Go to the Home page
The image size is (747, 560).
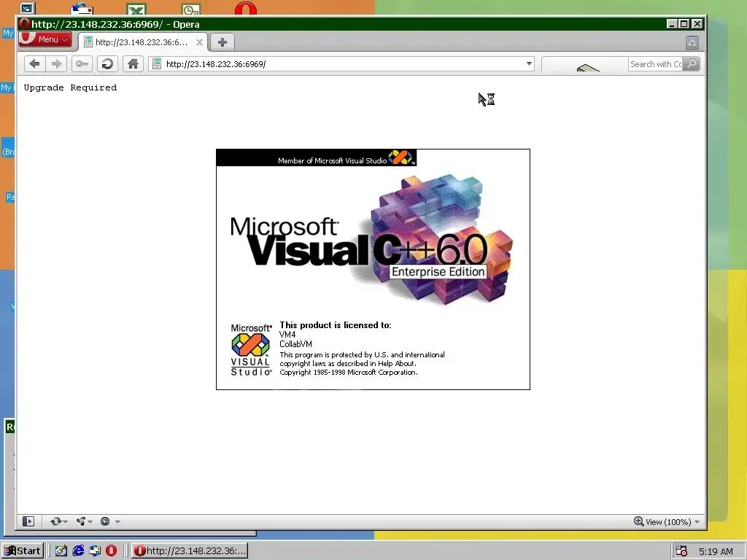tap(133, 64)
